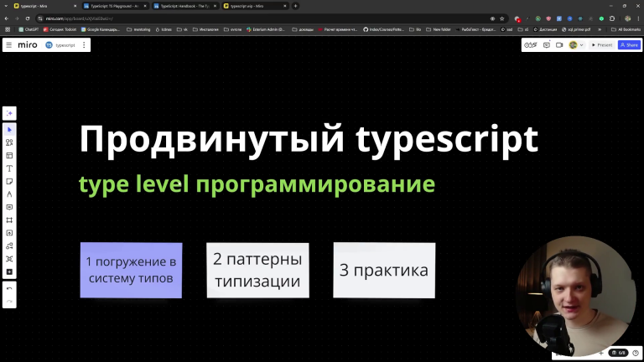Switch to TypeScript TS Playground tab
This screenshot has width=644, height=362.
(x=116, y=6)
